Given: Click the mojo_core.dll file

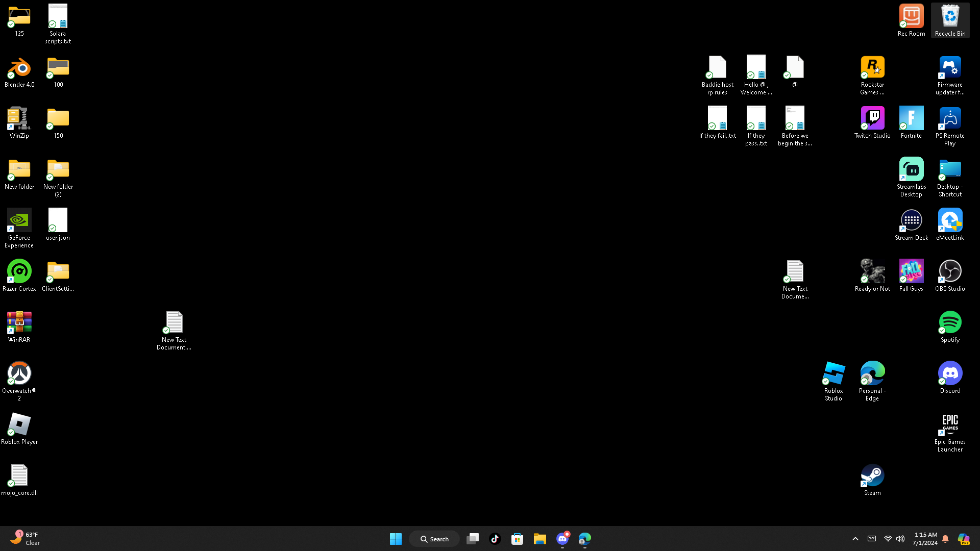Looking at the screenshot, I should click(19, 481).
